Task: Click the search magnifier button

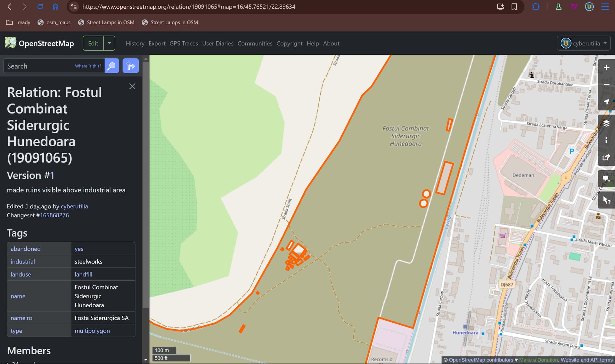Action: pos(112,66)
